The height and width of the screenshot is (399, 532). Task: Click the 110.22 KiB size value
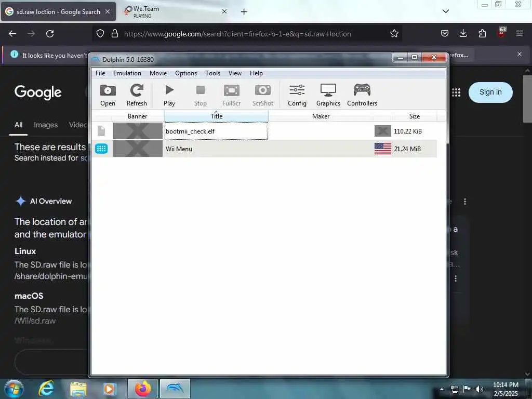coord(407,131)
